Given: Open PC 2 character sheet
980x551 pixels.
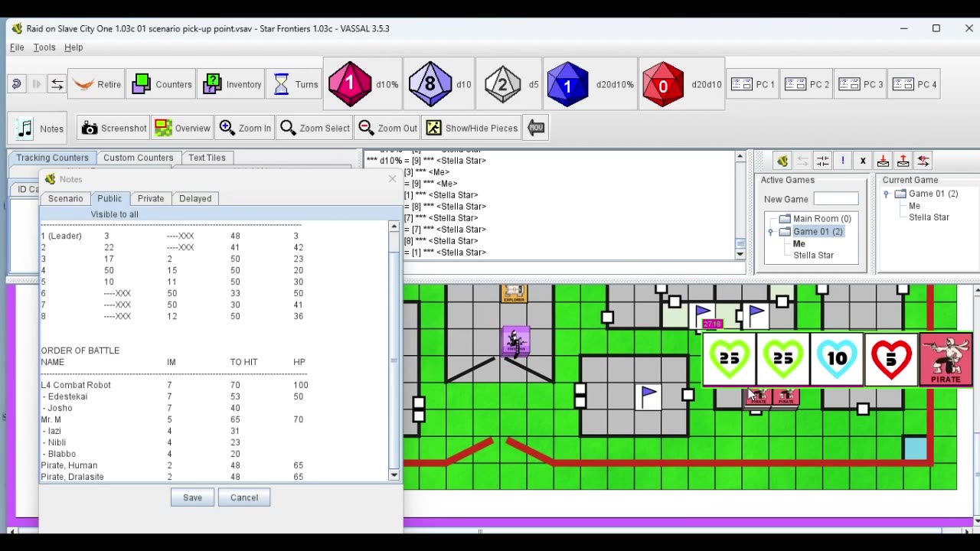Looking at the screenshot, I should (807, 84).
